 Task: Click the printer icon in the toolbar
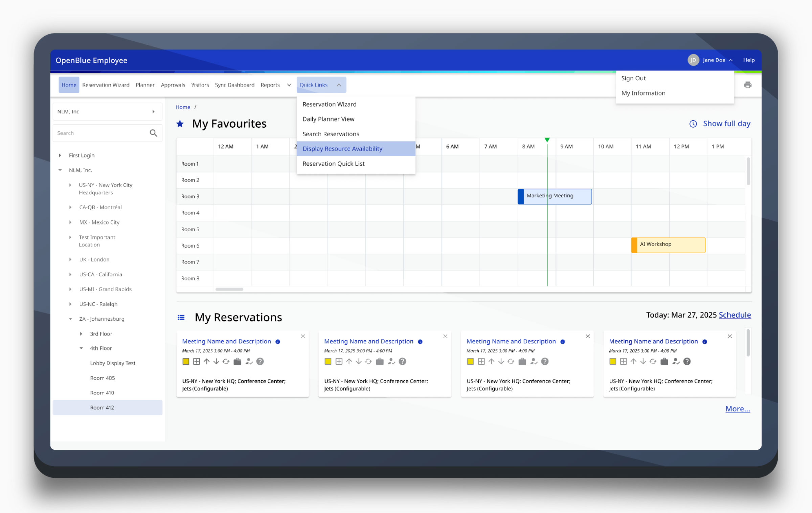pos(748,85)
